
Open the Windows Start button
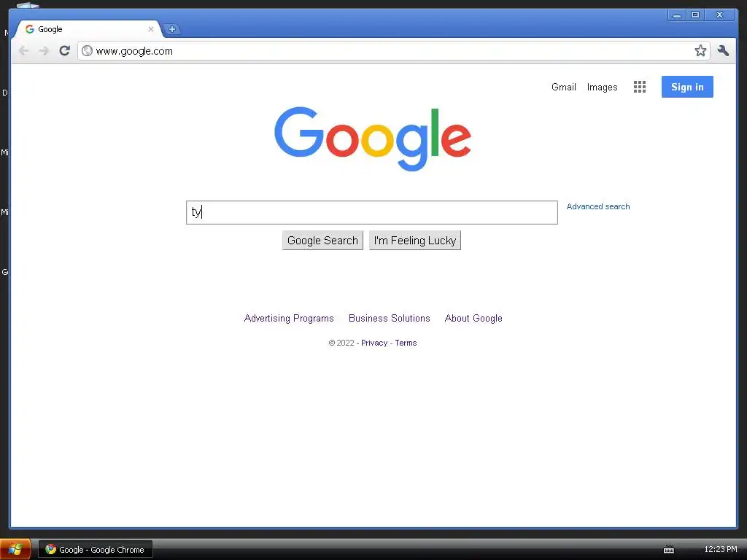point(15,549)
